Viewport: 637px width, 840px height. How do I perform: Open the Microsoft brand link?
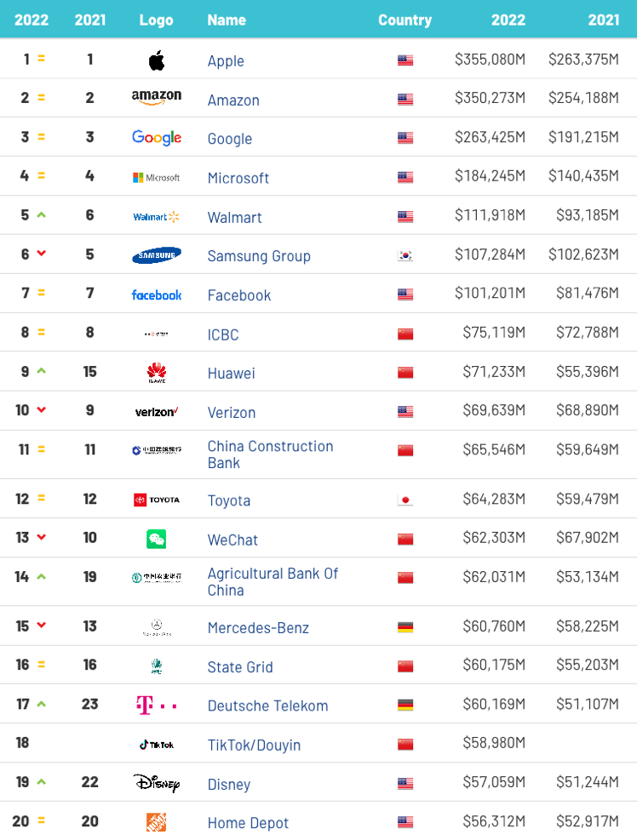pos(238,178)
